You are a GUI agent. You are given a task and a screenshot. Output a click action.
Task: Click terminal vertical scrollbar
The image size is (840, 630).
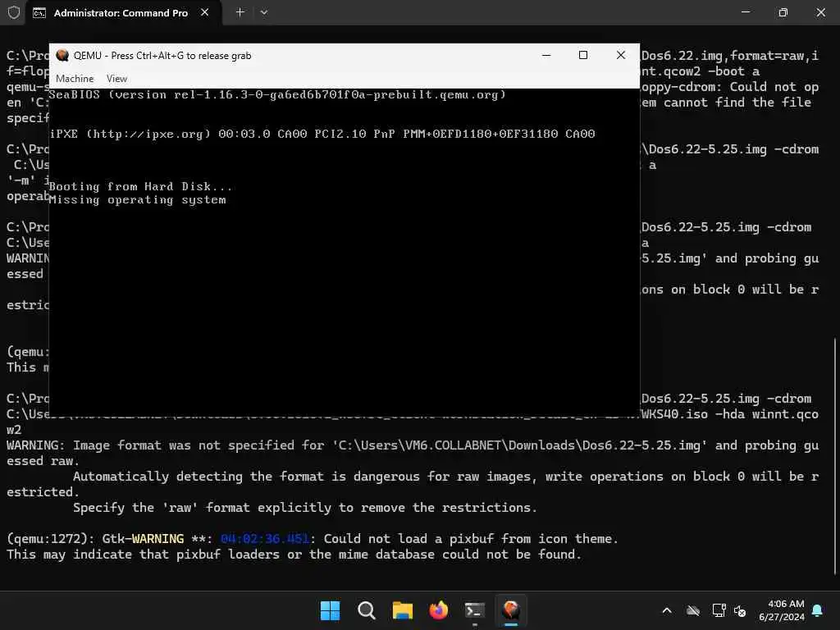pyautogui.click(x=835, y=455)
